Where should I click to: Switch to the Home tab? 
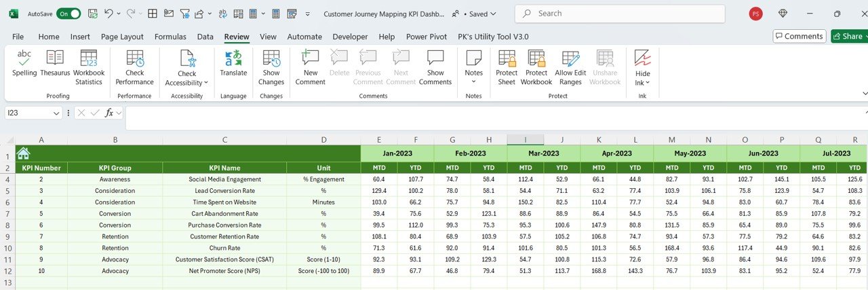pos(49,37)
